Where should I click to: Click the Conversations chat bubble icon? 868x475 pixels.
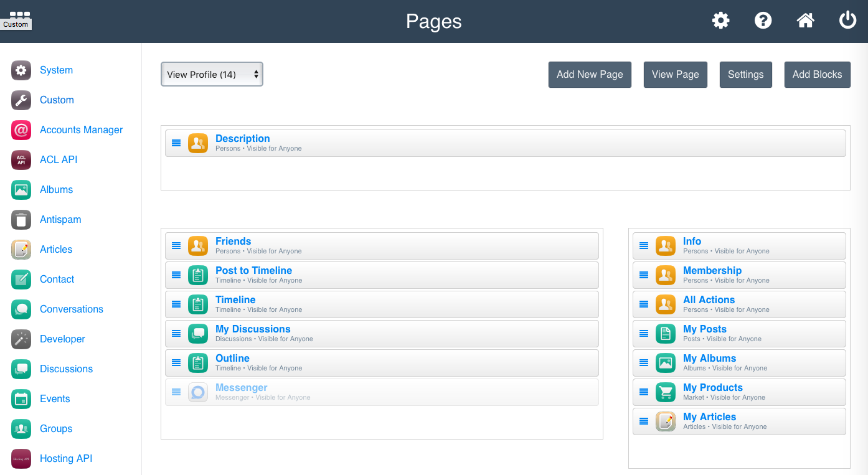click(x=21, y=309)
